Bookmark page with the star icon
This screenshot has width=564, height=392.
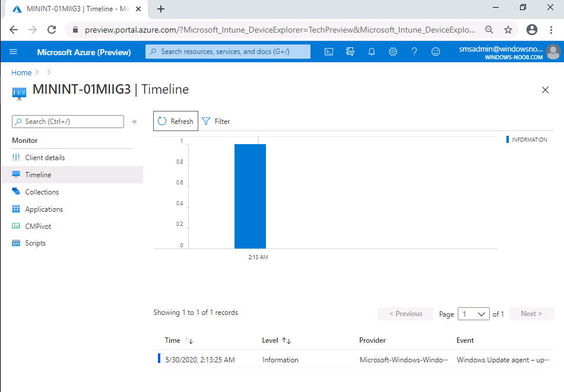click(x=508, y=30)
